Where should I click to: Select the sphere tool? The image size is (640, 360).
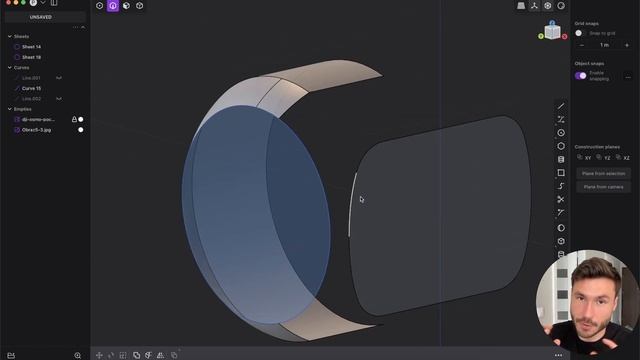coord(561,228)
